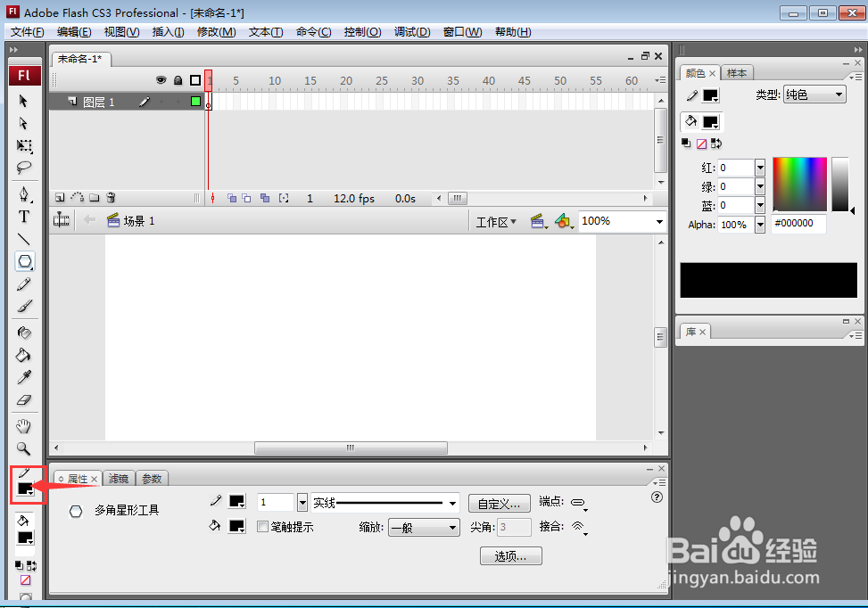Viewport: 868px width, 608px height.
Task: Open the 文件(F) menu
Action: point(27,32)
